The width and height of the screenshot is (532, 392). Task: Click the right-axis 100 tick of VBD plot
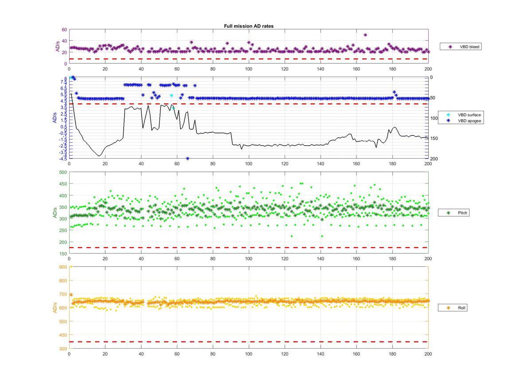(434, 118)
